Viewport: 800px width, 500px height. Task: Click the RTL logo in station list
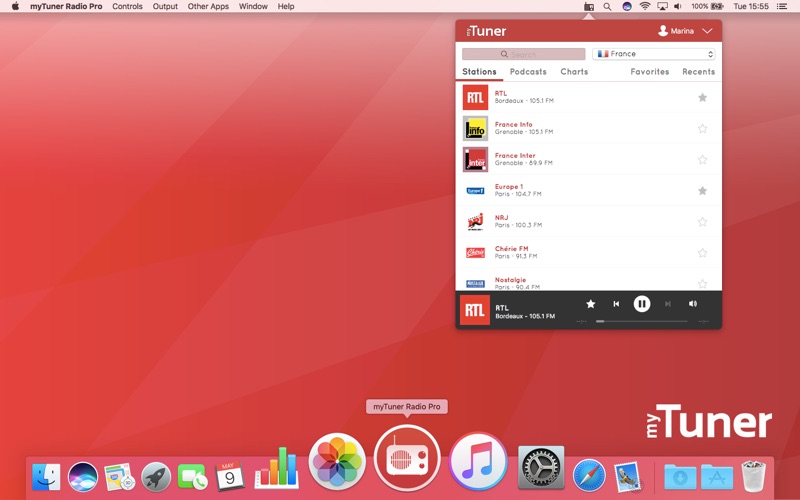click(x=475, y=97)
